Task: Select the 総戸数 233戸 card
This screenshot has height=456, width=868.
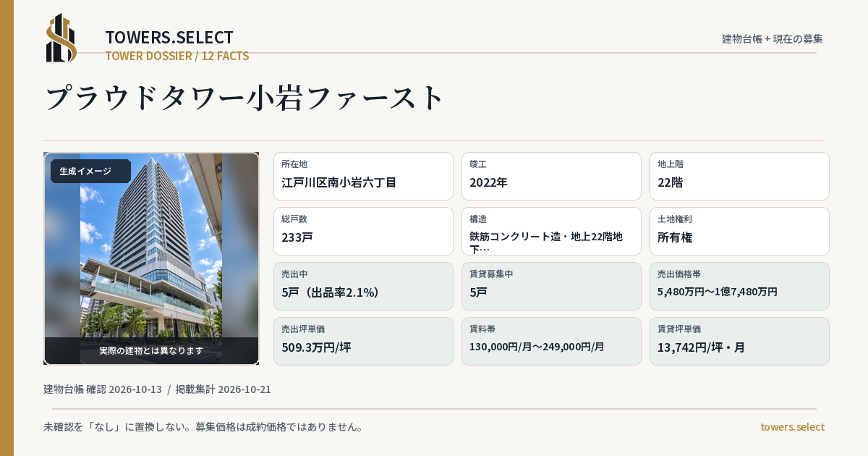Action: coord(363,231)
